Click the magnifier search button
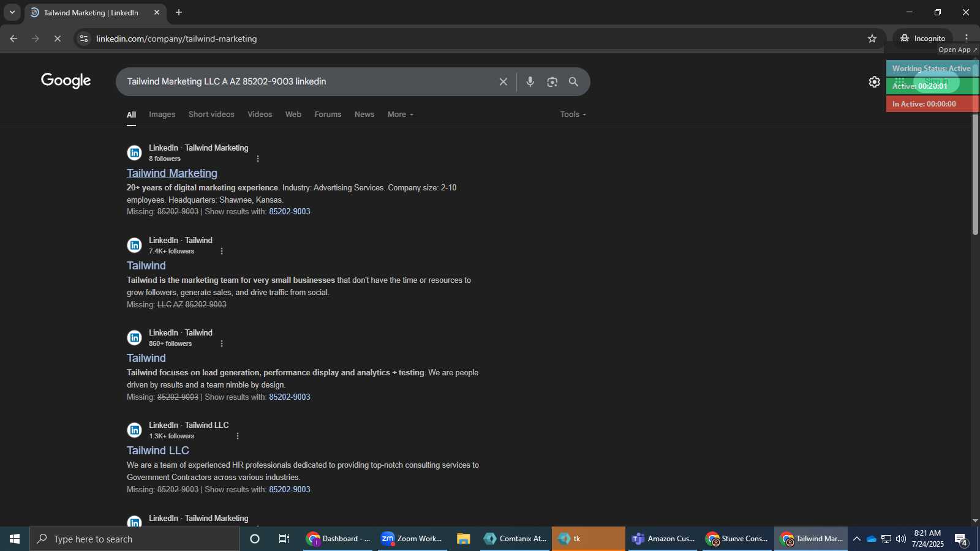 pyautogui.click(x=574, y=81)
